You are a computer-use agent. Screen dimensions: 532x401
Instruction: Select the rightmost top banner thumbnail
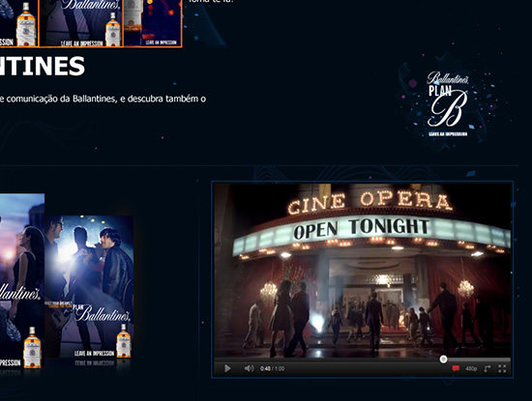coord(152,23)
